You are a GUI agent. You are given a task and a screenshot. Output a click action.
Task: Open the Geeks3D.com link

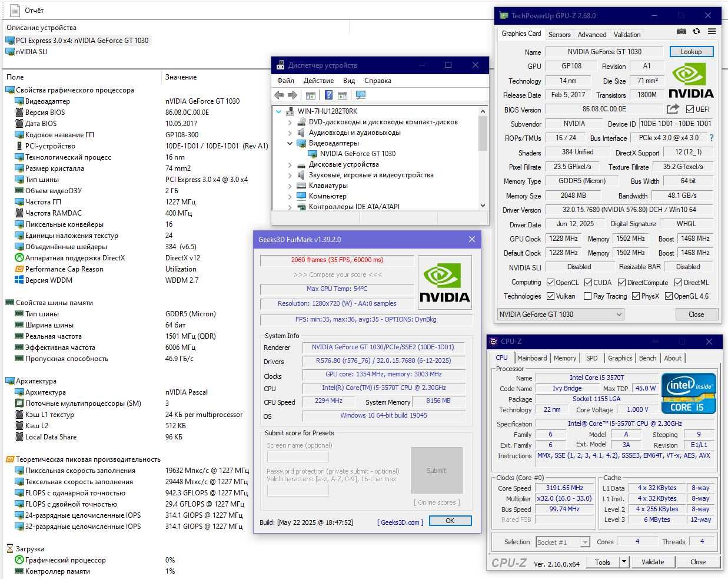coord(400,522)
